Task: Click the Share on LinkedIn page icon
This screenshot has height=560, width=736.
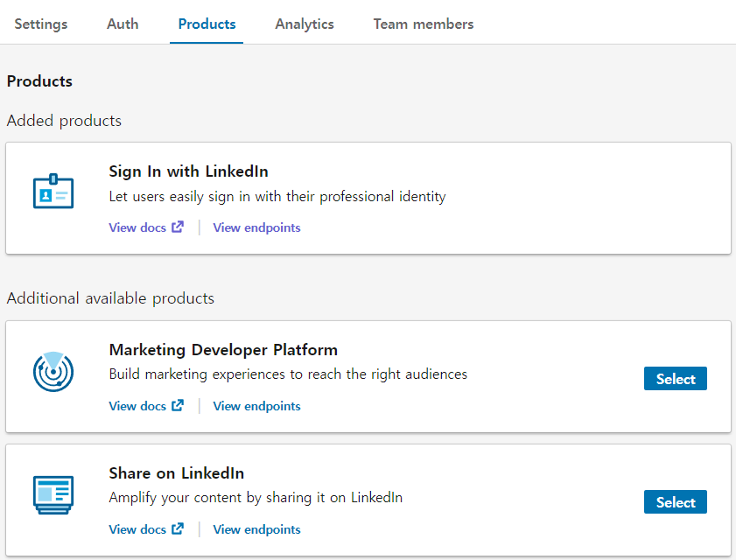Action: click(x=53, y=494)
